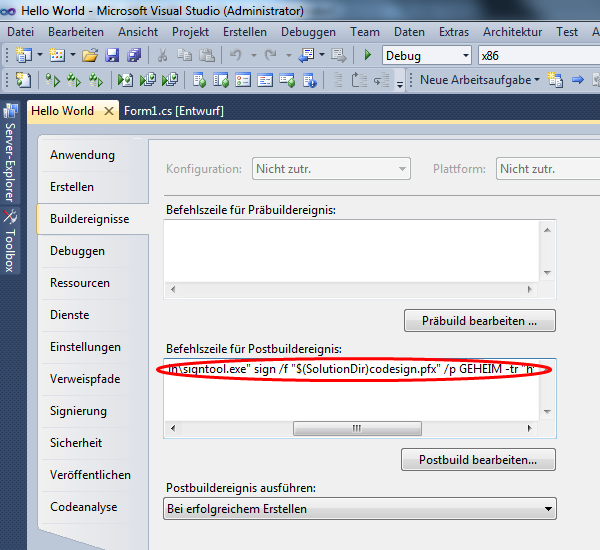The width and height of the screenshot is (600, 550).
Task: Click the New Project toolbar icon
Action: (24, 55)
